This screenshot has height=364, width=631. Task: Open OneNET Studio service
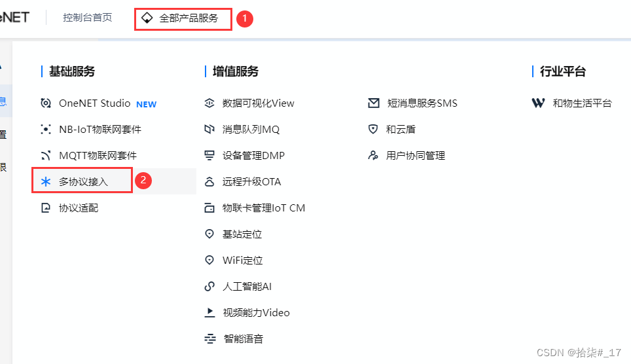[94, 103]
